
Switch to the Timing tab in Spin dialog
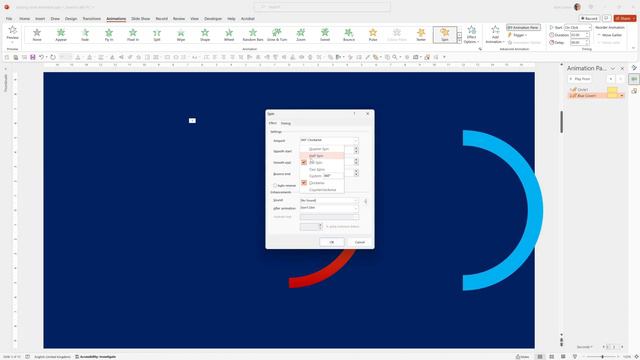(286, 123)
